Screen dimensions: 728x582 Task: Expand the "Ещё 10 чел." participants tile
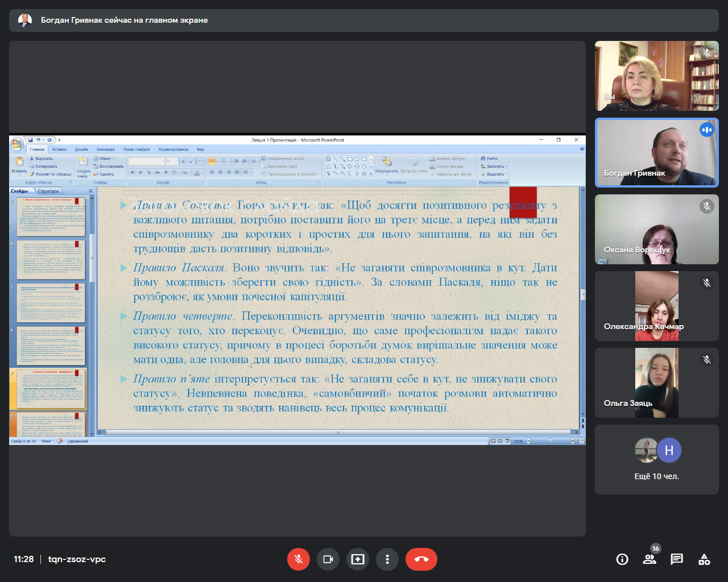(657, 459)
